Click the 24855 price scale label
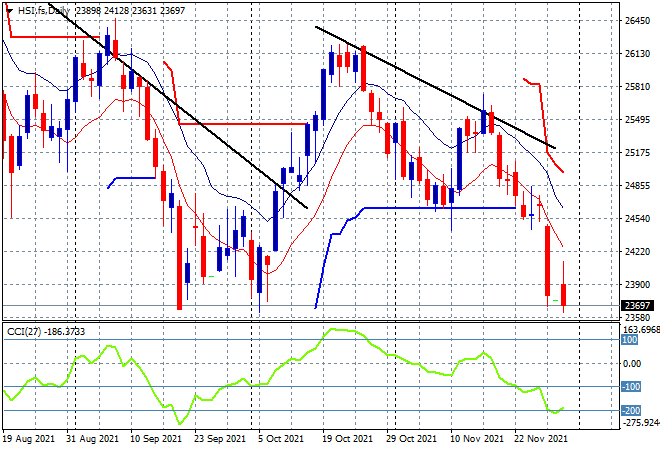This screenshot has width=660, height=450. pyautogui.click(x=637, y=186)
